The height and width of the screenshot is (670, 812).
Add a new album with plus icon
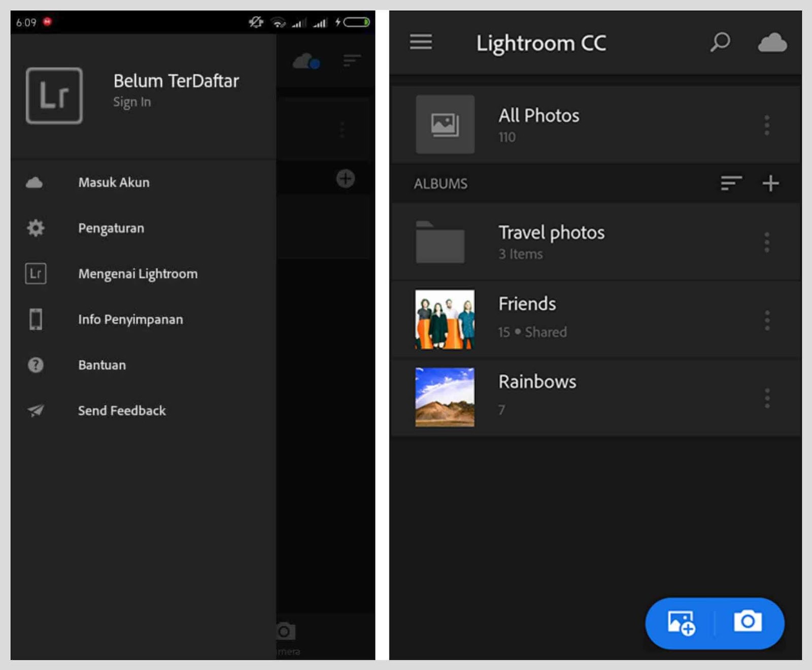770,183
